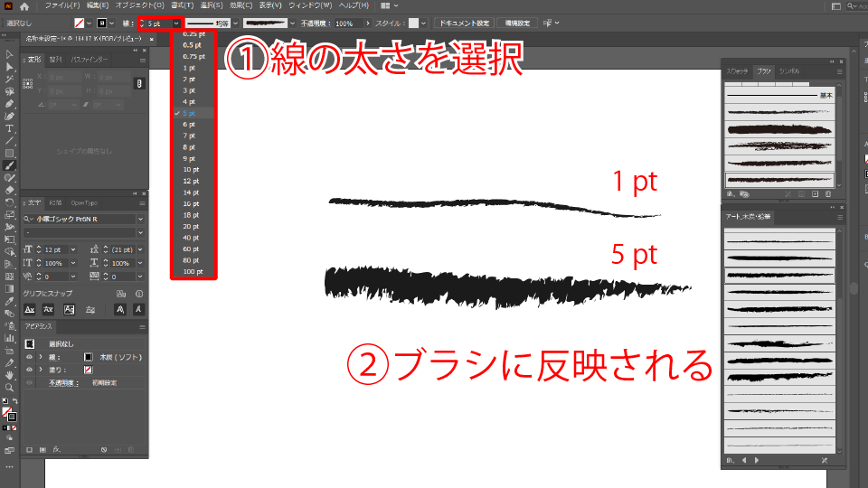Select the Column Graph tool

tap(9, 338)
